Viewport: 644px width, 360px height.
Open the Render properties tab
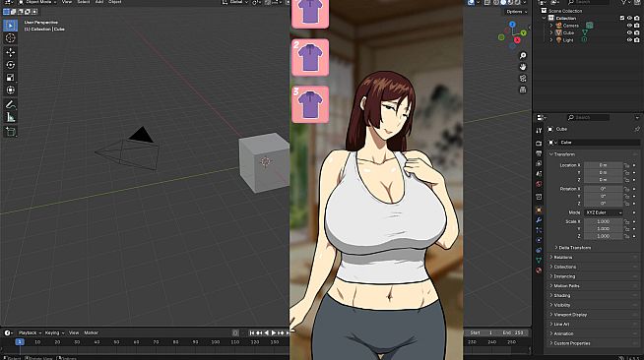pos(539,143)
